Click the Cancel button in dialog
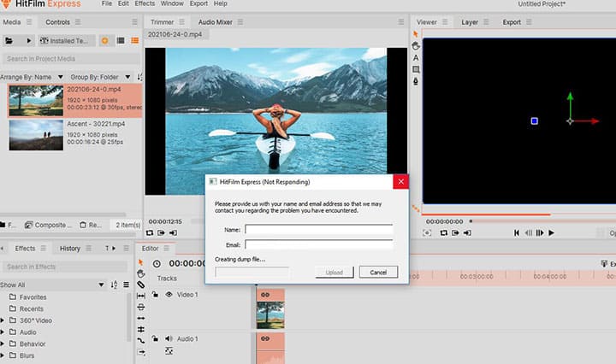Screen dimensions: 616x364 (x=378, y=272)
